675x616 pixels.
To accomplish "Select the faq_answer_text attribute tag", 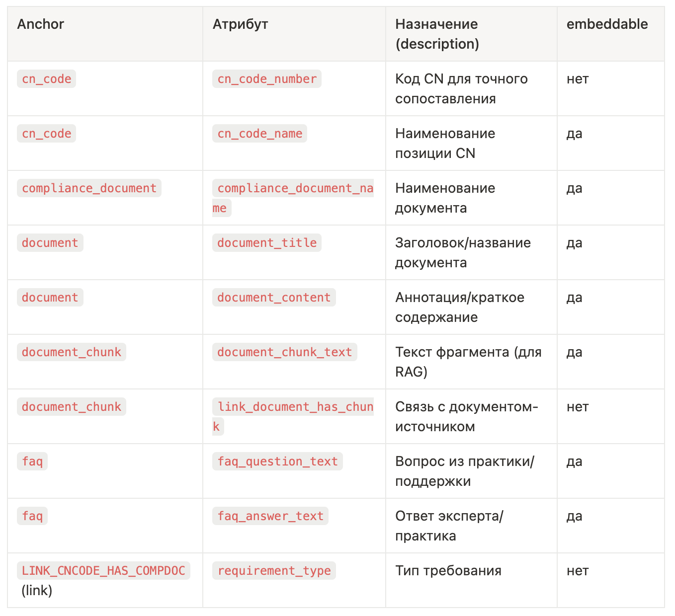I will [x=270, y=516].
